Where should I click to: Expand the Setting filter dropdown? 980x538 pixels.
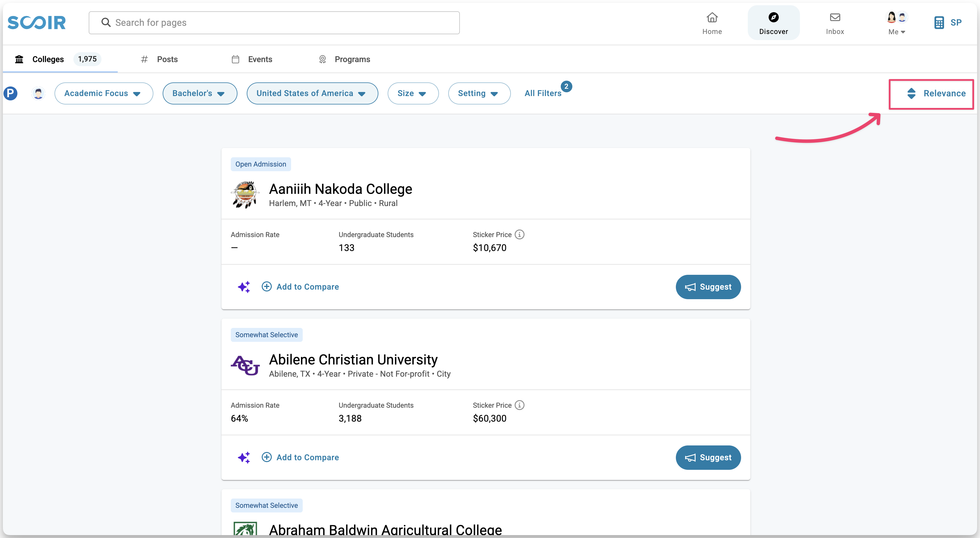479,93
